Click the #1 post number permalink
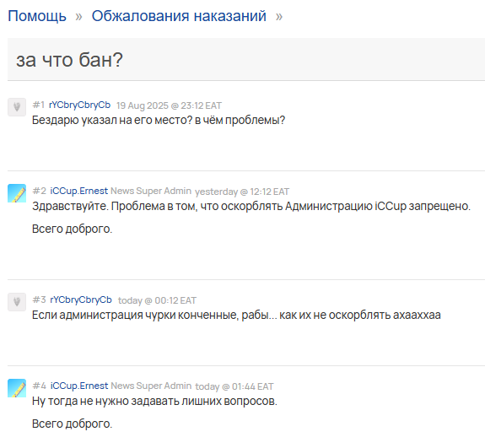 [x=39, y=105]
